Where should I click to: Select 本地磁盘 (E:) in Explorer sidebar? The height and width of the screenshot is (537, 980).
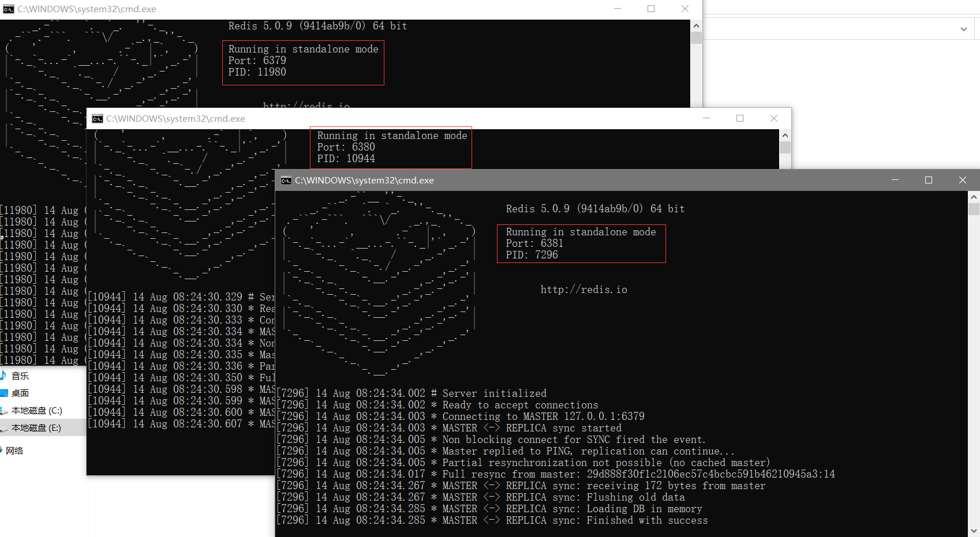[36, 428]
